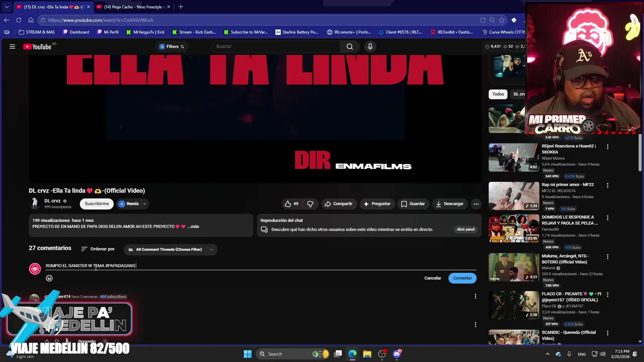
Task: Open Starlink Battery bookmark
Action: 297,32
